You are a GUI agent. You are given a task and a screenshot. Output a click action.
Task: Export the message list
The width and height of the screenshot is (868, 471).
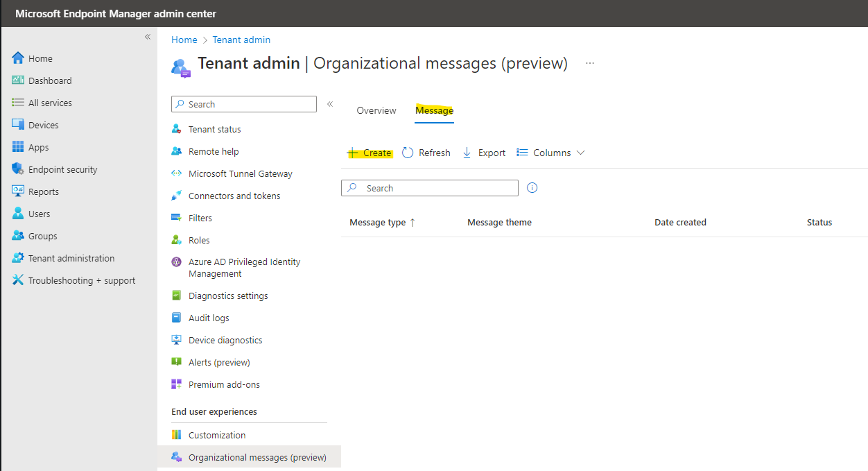click(x=483, y=153)
